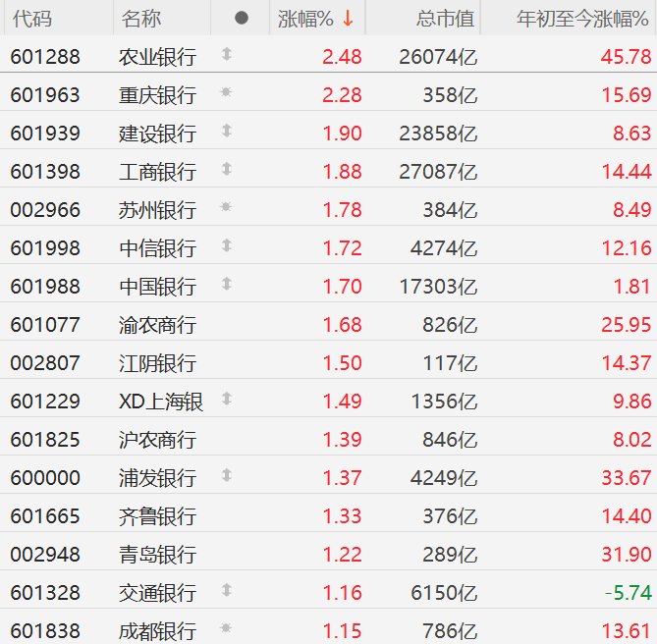Click year-to-date value 45.78
The width and height of the screenshot is (657, 644).
[627, 57]
